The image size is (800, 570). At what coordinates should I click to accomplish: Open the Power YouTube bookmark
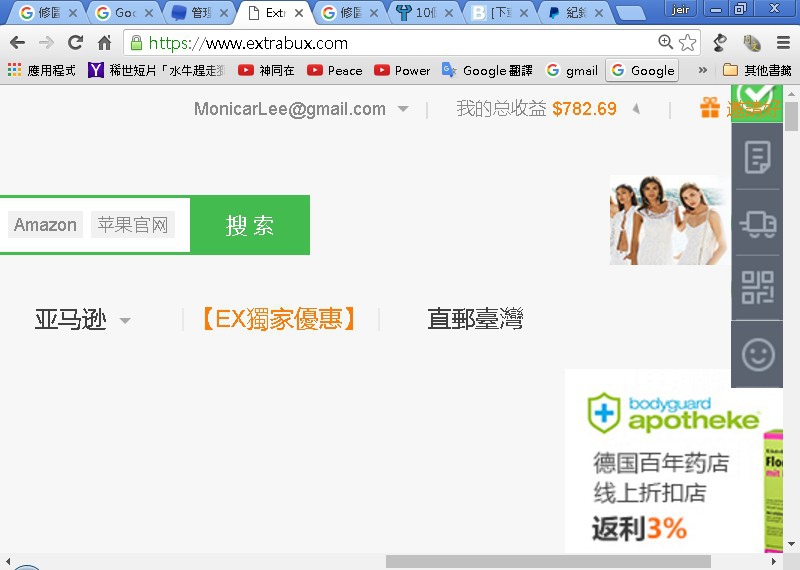tap(402, 70)
